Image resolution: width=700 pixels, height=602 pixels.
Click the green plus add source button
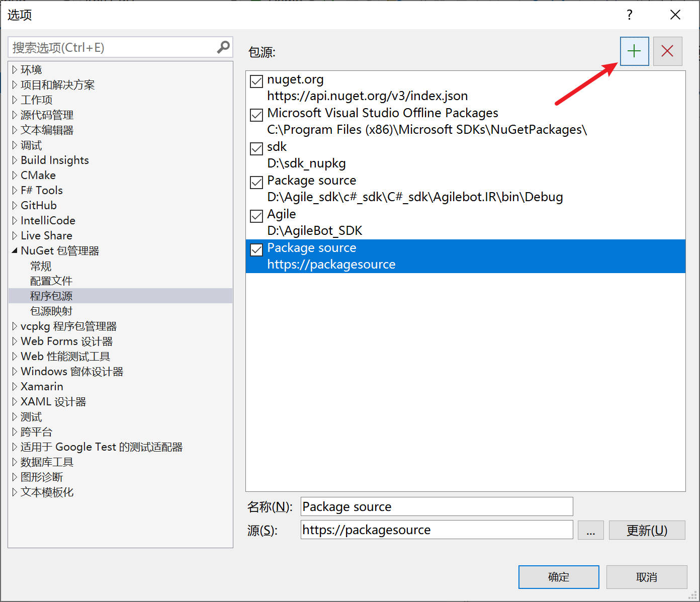(x=634, y=51)
